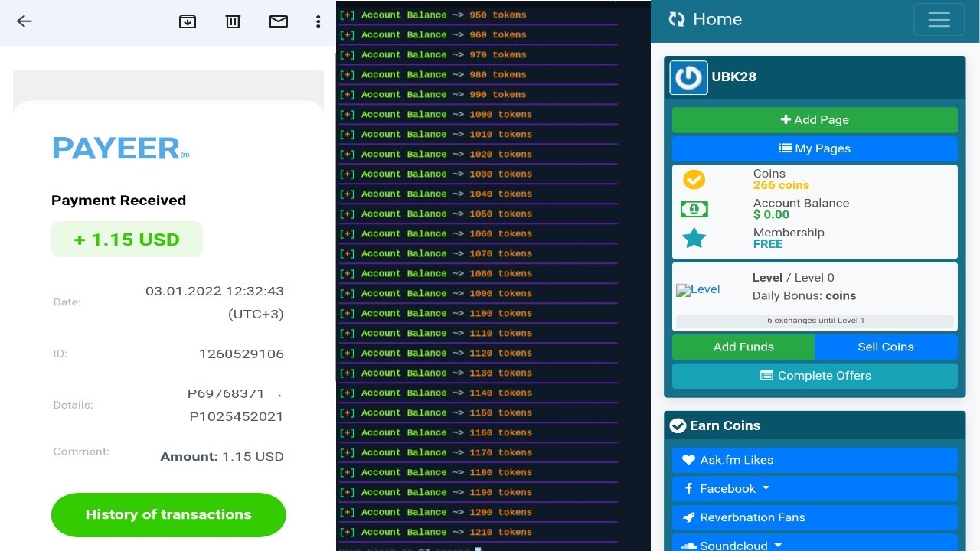Click the 266 coins value
Screen dimensions: 980x551
[x=781, y=185]
